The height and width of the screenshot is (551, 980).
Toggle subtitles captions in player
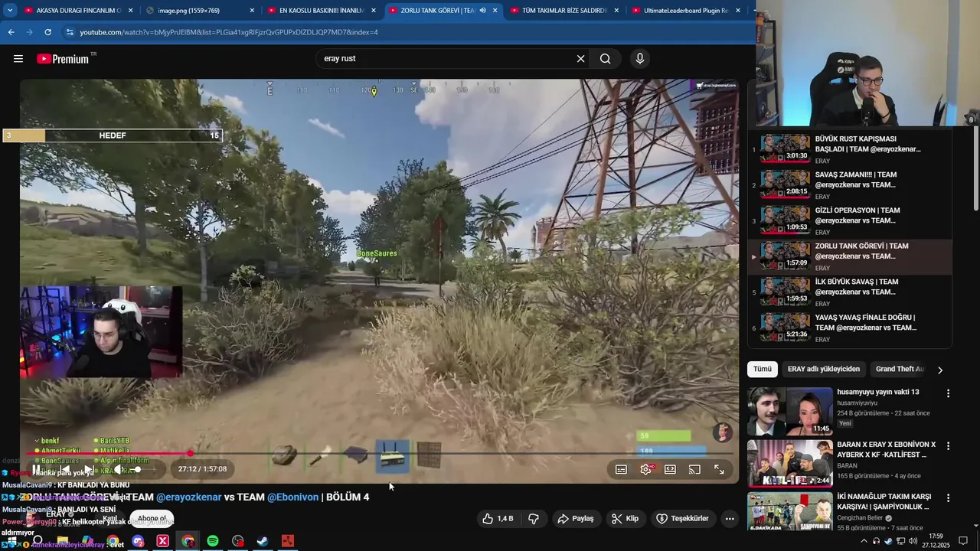point(621,469)
